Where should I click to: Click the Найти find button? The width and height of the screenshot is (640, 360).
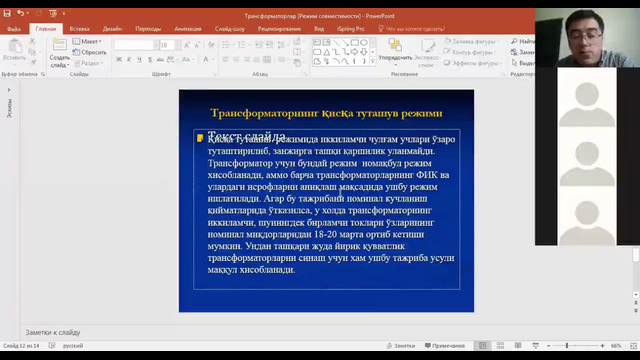(x=522, y=41)
